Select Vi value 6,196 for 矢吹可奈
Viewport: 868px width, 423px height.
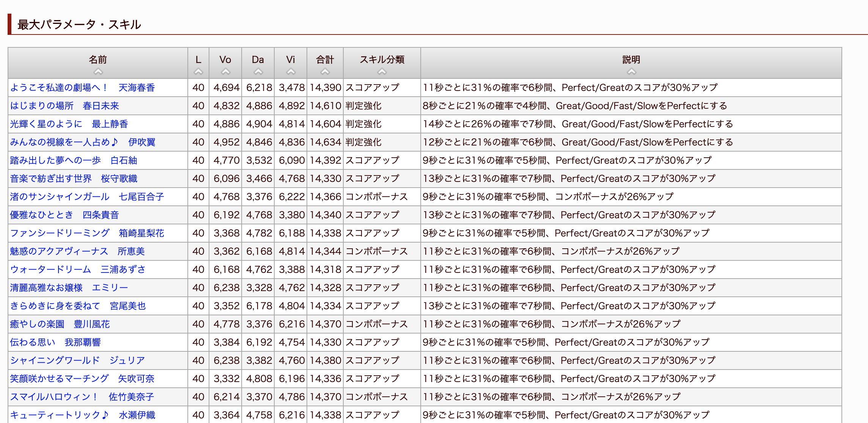point(292,379)
